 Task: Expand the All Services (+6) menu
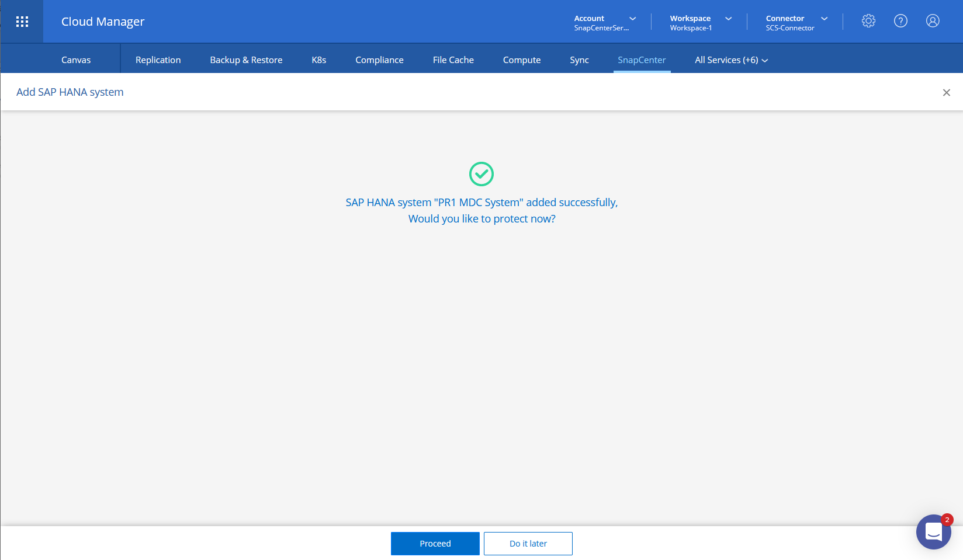[x=731, y=60]
